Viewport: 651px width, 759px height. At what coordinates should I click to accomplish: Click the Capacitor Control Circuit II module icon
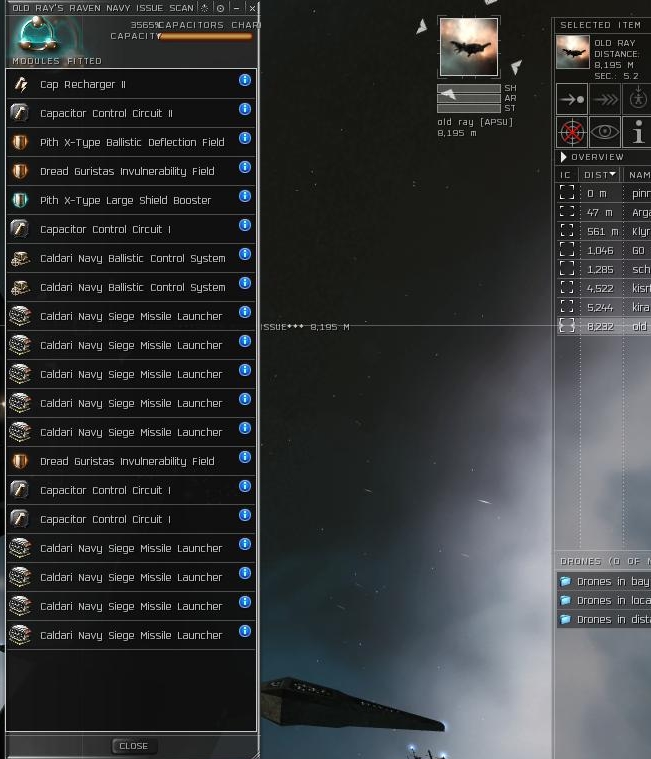tap(20, 113)
